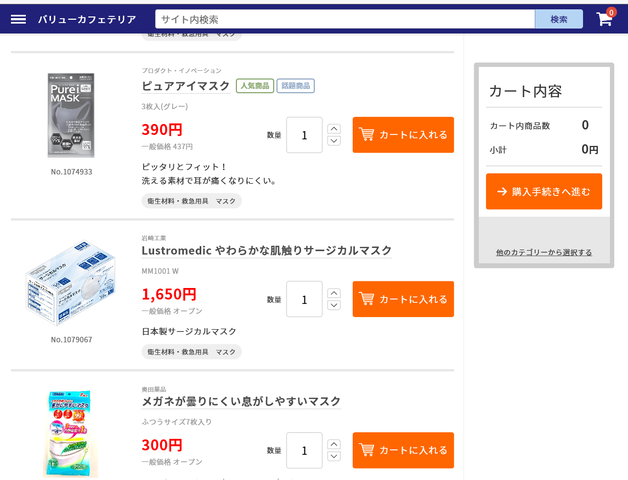Screen dimensions: 628x480
Task: Decrease Lustromedic mask quantity
Action: [x=334, y=306]
